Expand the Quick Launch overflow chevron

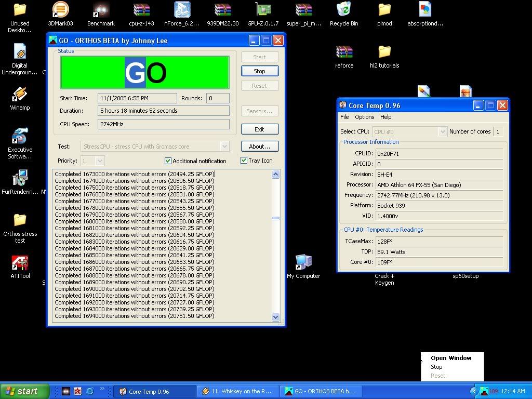point(102,389)
